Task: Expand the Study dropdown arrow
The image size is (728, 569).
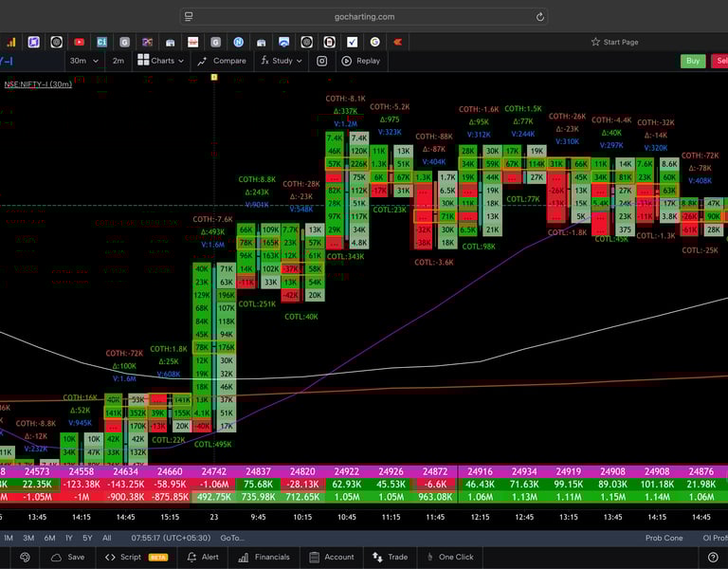Action: point(299,61)
